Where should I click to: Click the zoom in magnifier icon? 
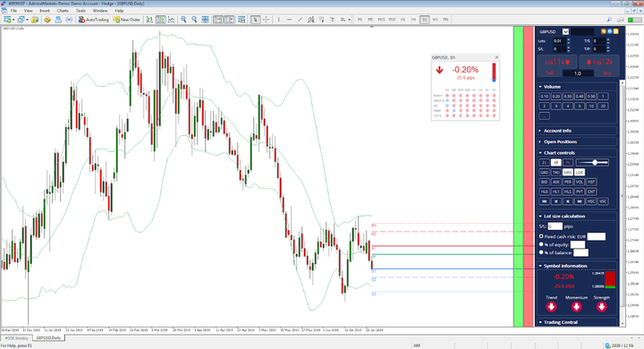pyautogui.click(x=183, y=20)
